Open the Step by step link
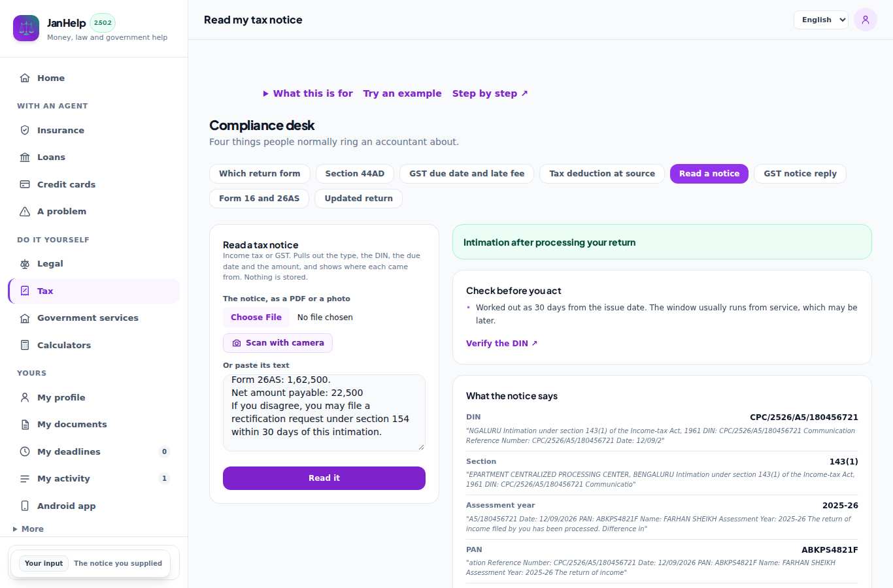The height and width of the screenshot is (588, 893). [x=490, y=93]
